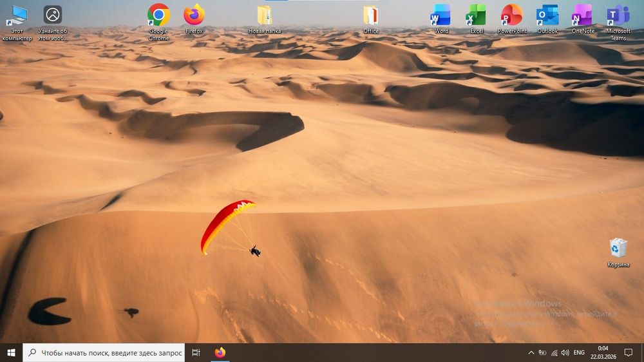Open the Этот компьютер desktop icon
This screenshot has height=362, width=644.
point(17,23)
